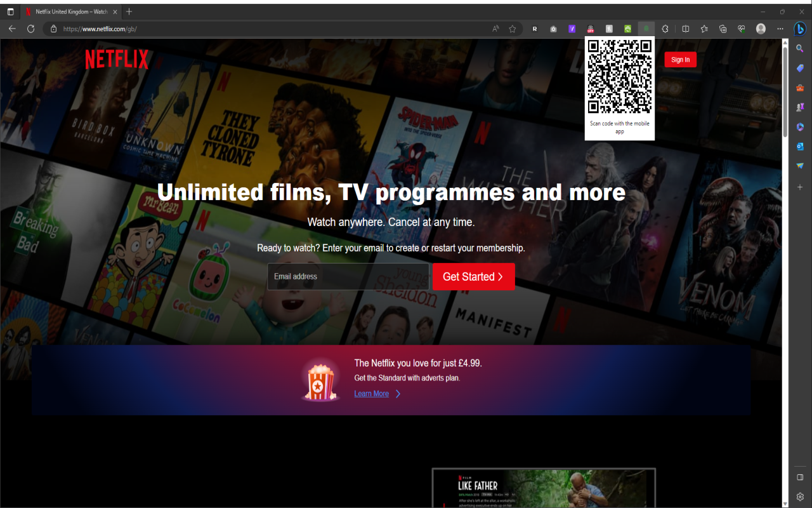Open the green printer extension icon

tap(627, 29)
